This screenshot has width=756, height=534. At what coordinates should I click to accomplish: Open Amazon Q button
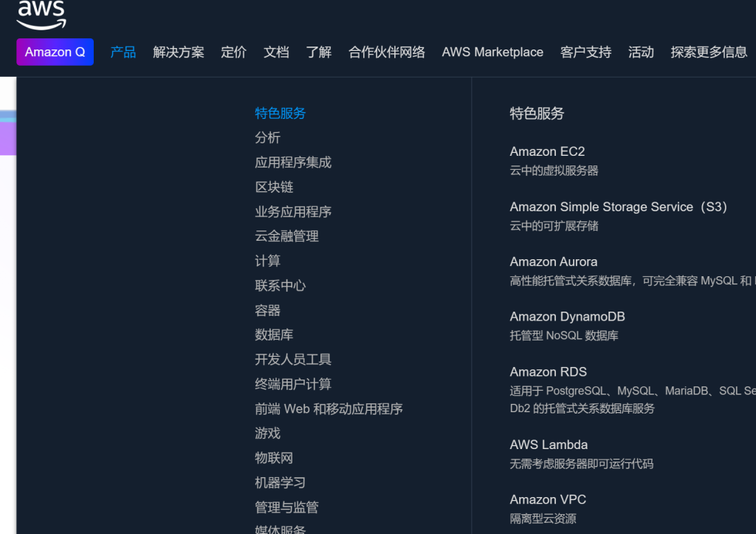[x=55, y=52]
